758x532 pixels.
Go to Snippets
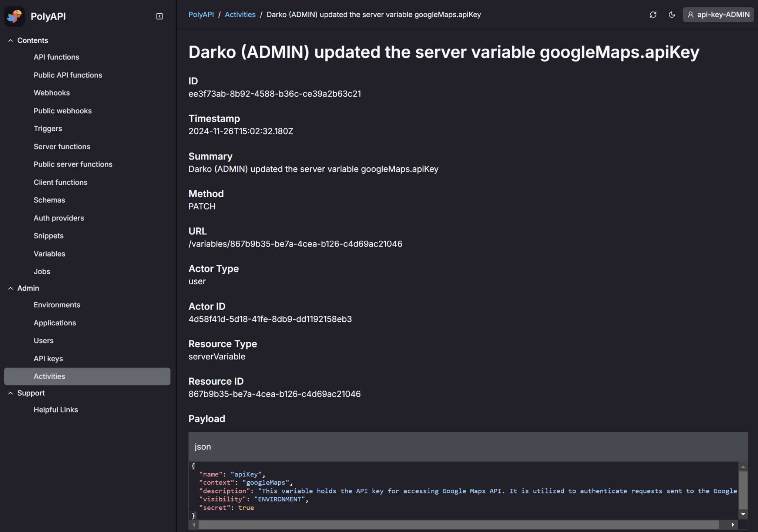48,236
